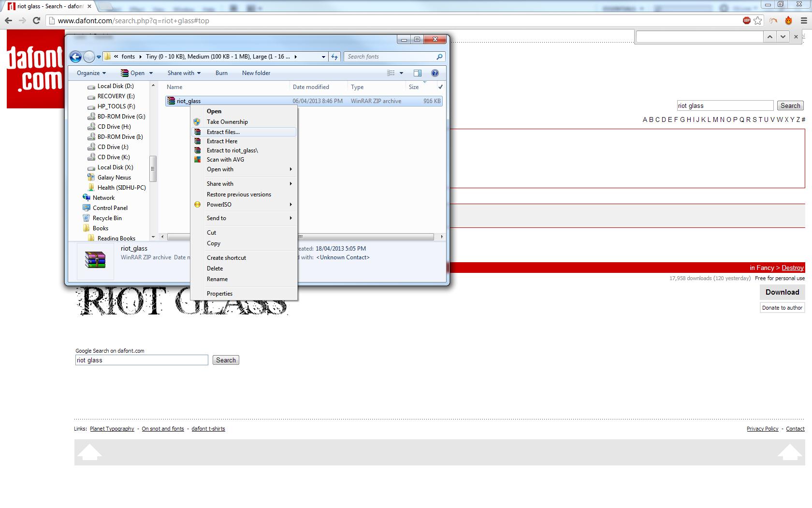Toggle the select-all checkbox in column header
The width and height of the screenshot is (812, 508).
pos(440,87)
